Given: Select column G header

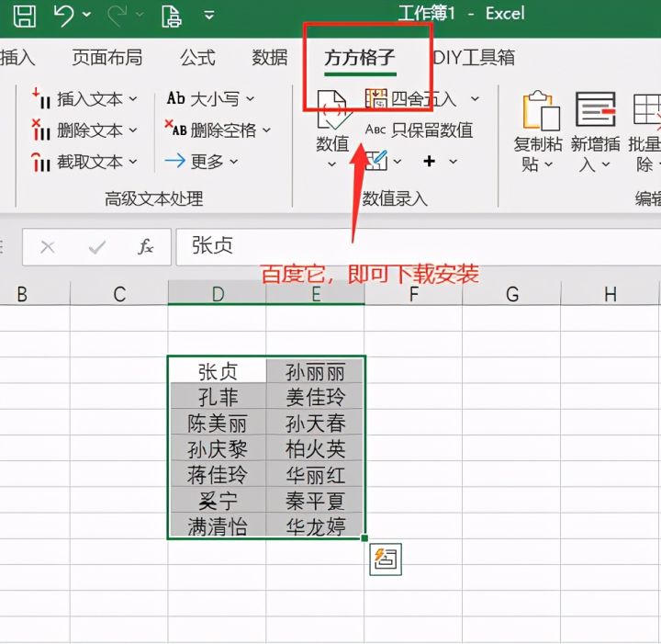Looking at the screenshot, I should click(x=511, y=294).
